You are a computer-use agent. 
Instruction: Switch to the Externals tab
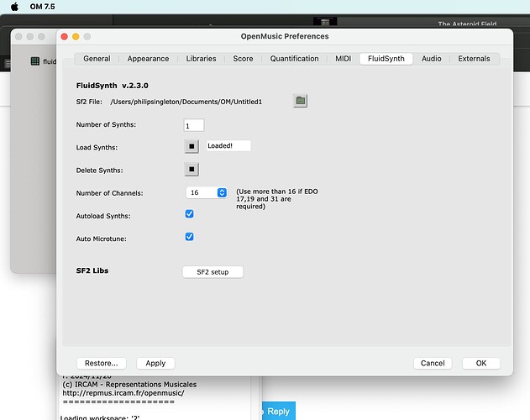click(474, 59)
